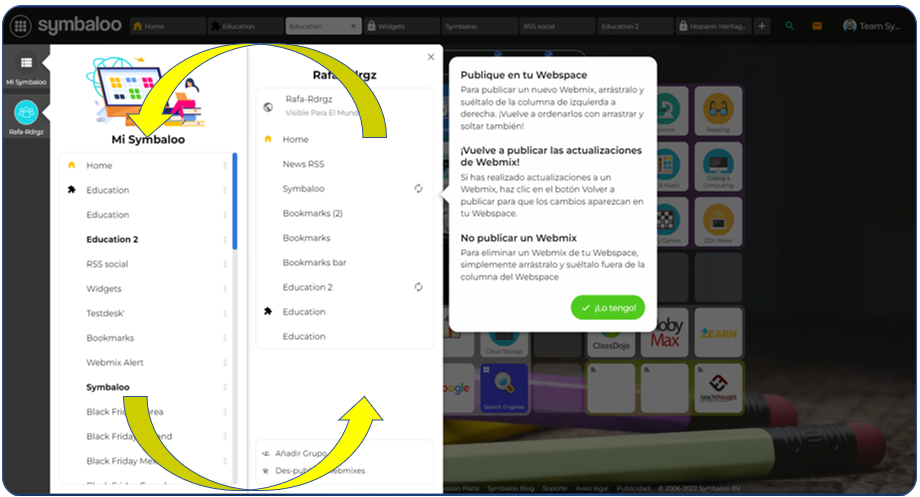Click Des-publicar webmixes
This screenshot has width=920, height=497.
320,471
